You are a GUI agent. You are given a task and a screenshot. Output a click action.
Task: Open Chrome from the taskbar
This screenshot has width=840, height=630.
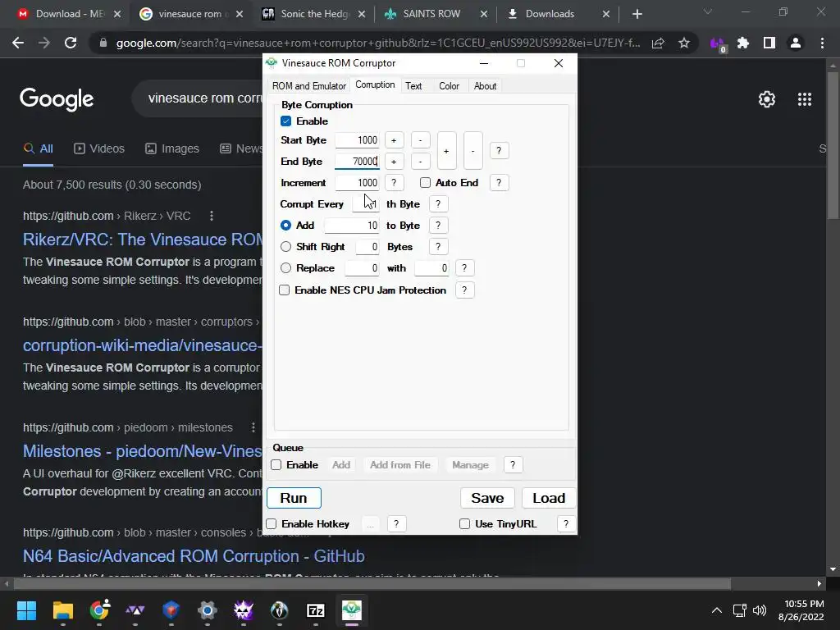coord(99,610)
